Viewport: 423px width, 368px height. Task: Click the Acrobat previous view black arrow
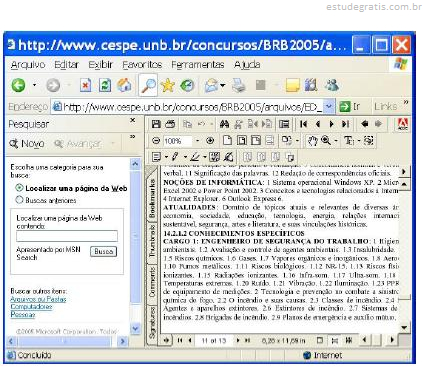tap(364, 124)
